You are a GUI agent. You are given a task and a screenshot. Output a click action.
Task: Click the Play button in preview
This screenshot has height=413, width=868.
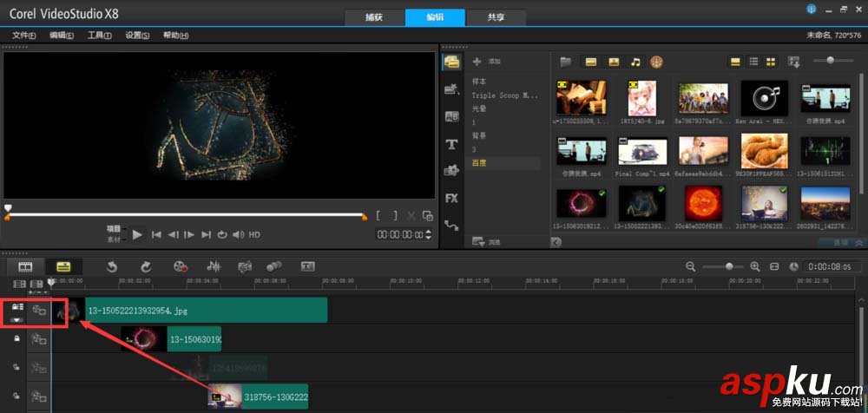click(137, 235)
